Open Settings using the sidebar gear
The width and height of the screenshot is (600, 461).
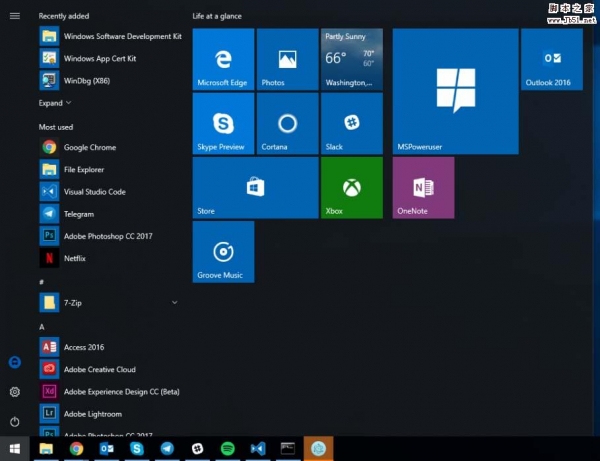click(x=14, y=392)
